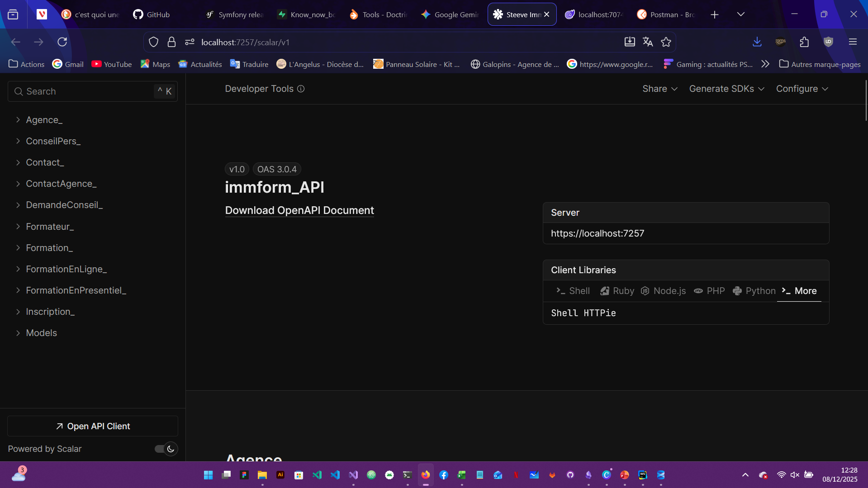Image resolution: width=868 pixels, height=488 pixels.
Task: Click the extensions puzzle icon
Action: (x=804, y=42)
